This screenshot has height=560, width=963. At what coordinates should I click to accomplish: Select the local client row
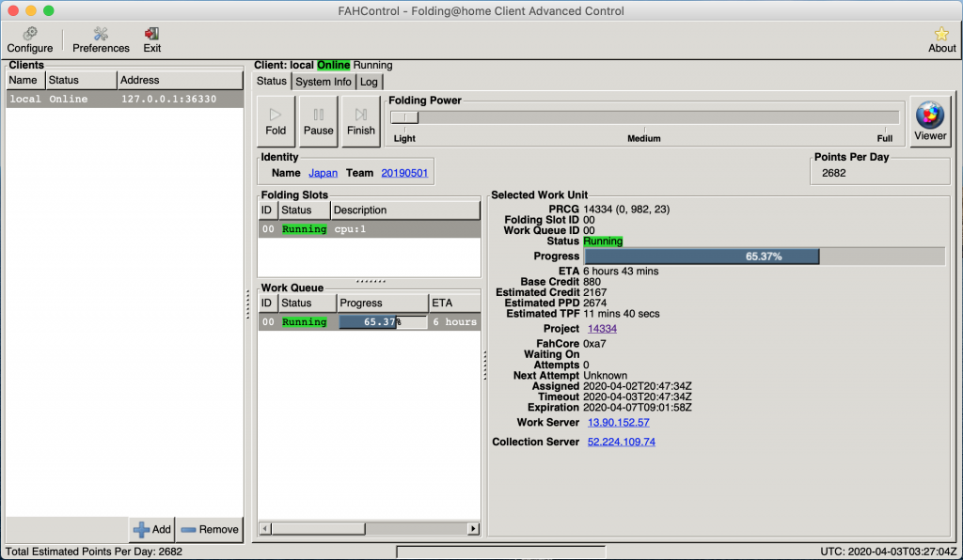coord(125,100)
